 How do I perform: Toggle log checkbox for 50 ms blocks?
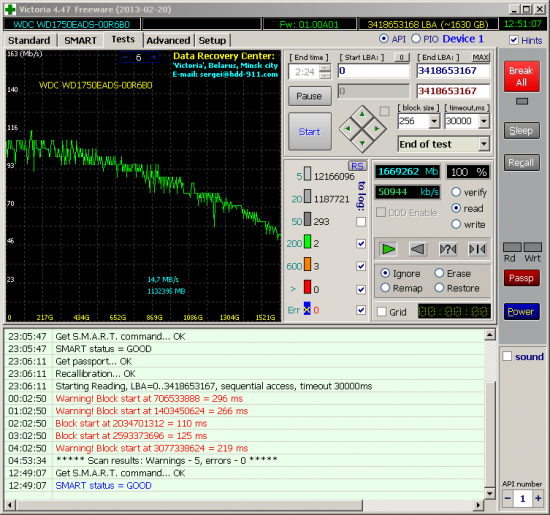[x=361, y=222]
